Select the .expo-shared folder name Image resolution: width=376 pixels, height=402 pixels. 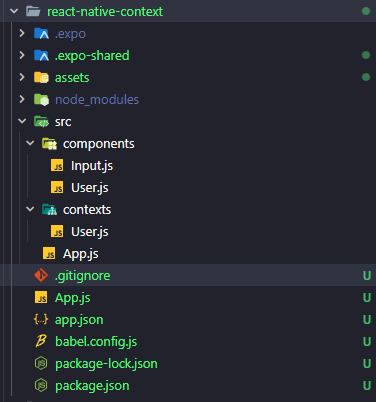coord(92,56)
